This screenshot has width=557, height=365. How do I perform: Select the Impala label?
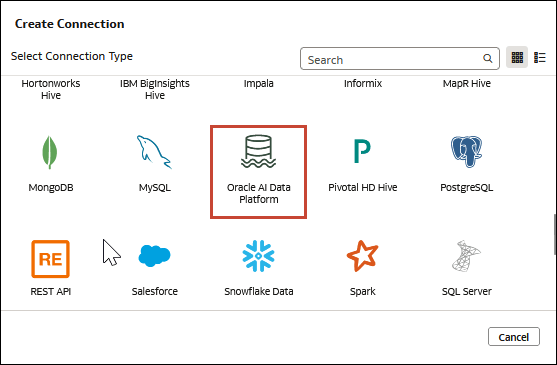pyautogui.click(x=258, y=83)
